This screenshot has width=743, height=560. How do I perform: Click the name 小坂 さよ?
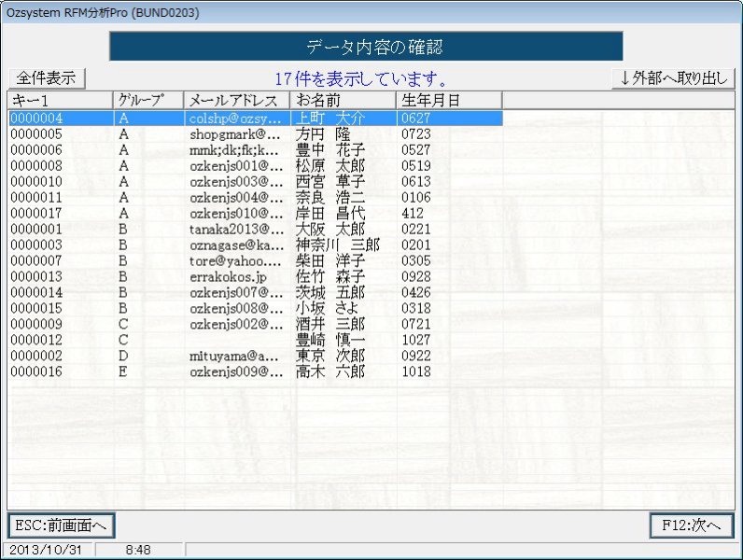(x=327, y=308)
